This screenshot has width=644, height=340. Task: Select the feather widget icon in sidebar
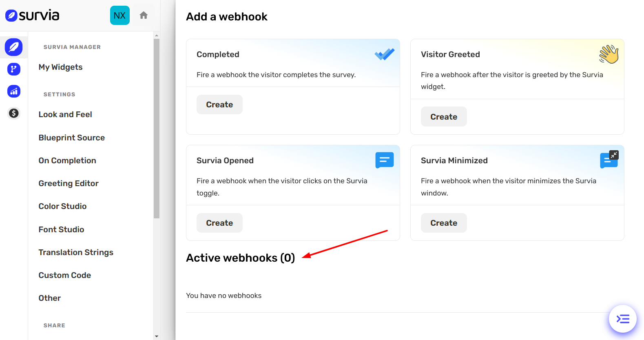(x=13, y=47)
